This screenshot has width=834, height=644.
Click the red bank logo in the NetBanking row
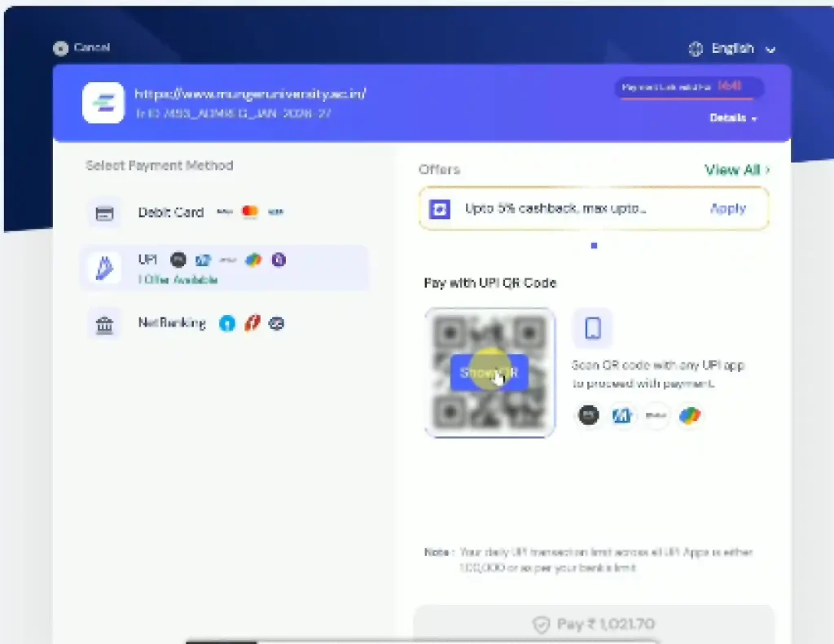[252, 322]
